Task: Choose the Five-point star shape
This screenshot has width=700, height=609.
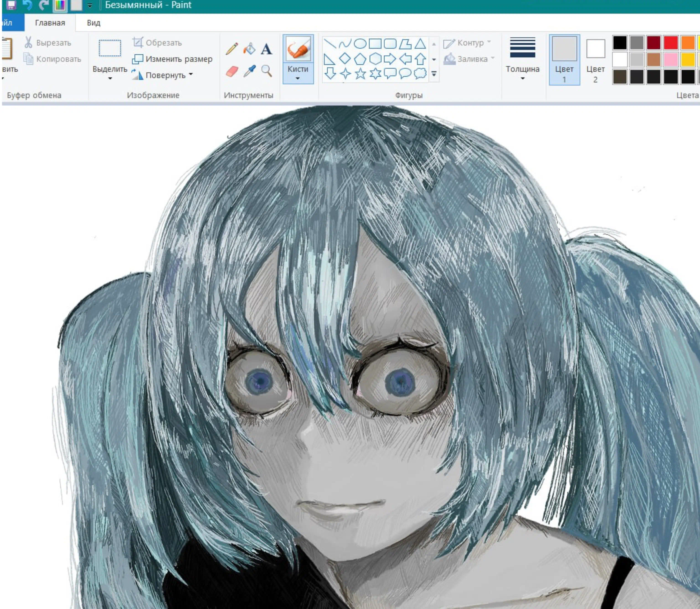Action: pos(360,73)
